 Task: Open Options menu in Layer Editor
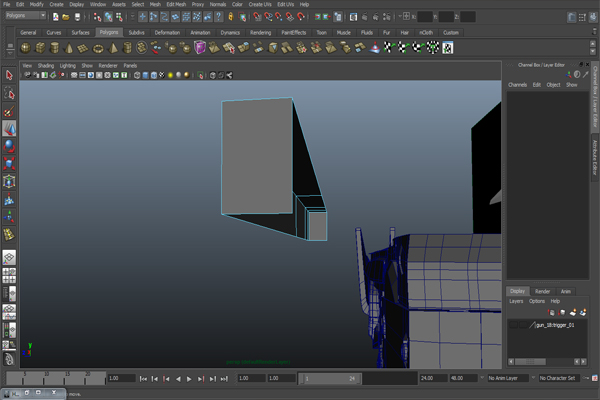(x=536, y=301)
